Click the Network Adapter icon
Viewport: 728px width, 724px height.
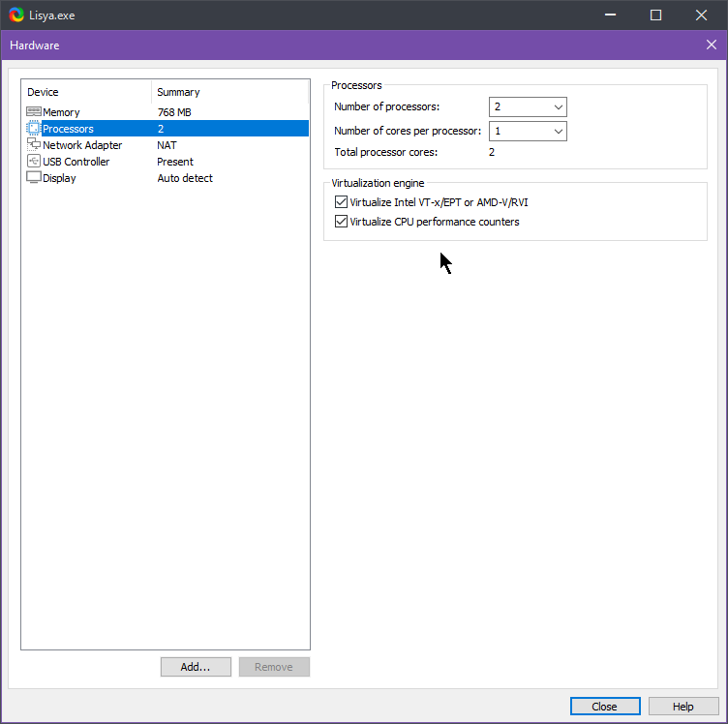(34, 145)
